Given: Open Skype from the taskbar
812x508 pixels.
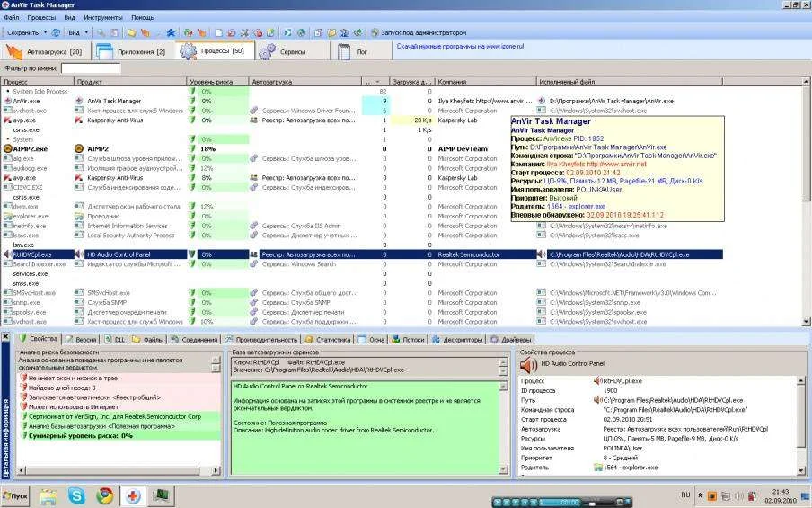Looking at the screenshot, I should coord(76,496).
